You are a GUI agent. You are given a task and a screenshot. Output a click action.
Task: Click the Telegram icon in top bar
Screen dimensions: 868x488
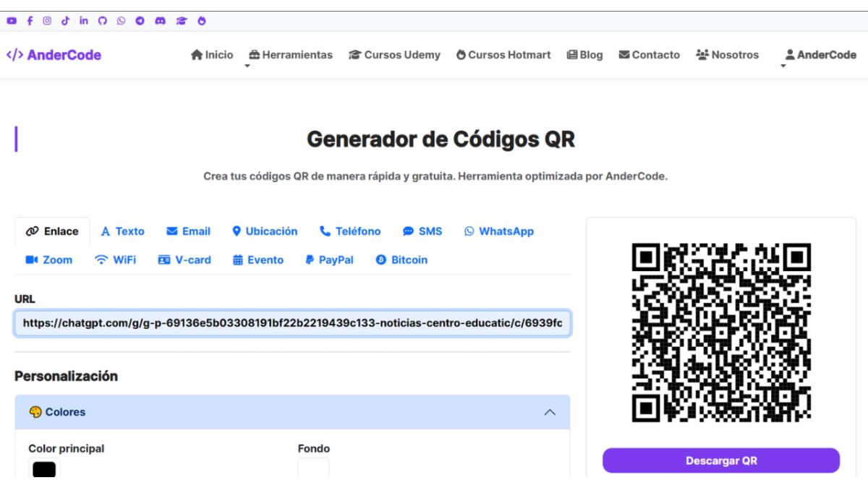click(x=140, y=21)
